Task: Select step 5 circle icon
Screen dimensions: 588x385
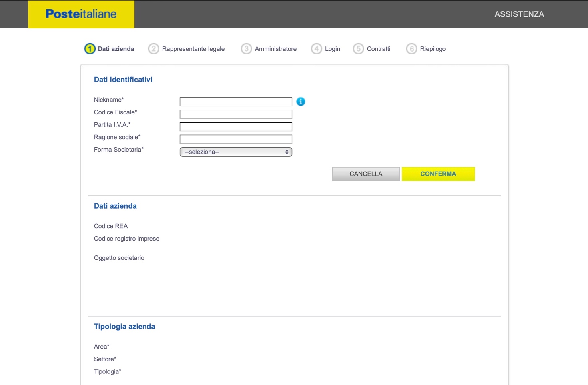Action: [x=358, y=49]
